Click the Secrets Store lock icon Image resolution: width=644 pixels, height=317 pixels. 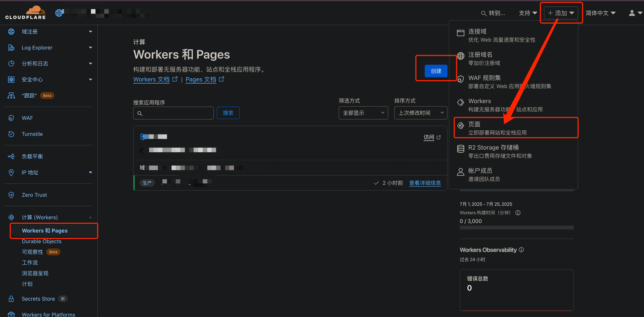11,299
